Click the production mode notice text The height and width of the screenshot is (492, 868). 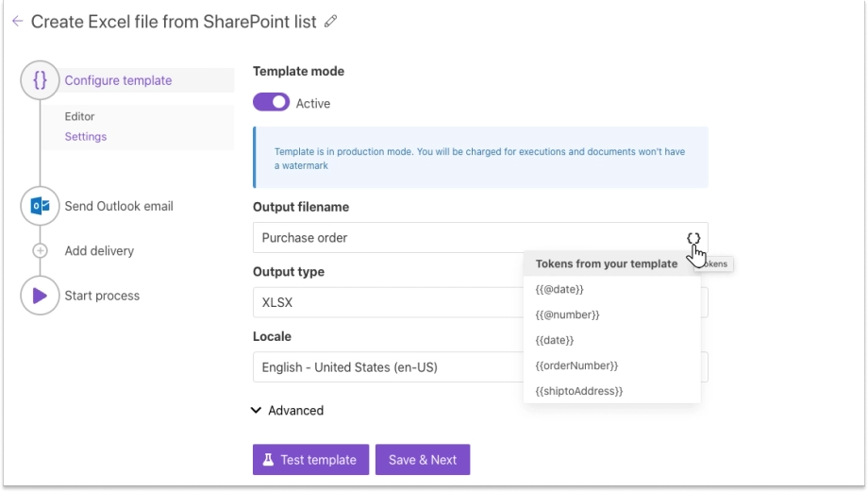(480, 159)
